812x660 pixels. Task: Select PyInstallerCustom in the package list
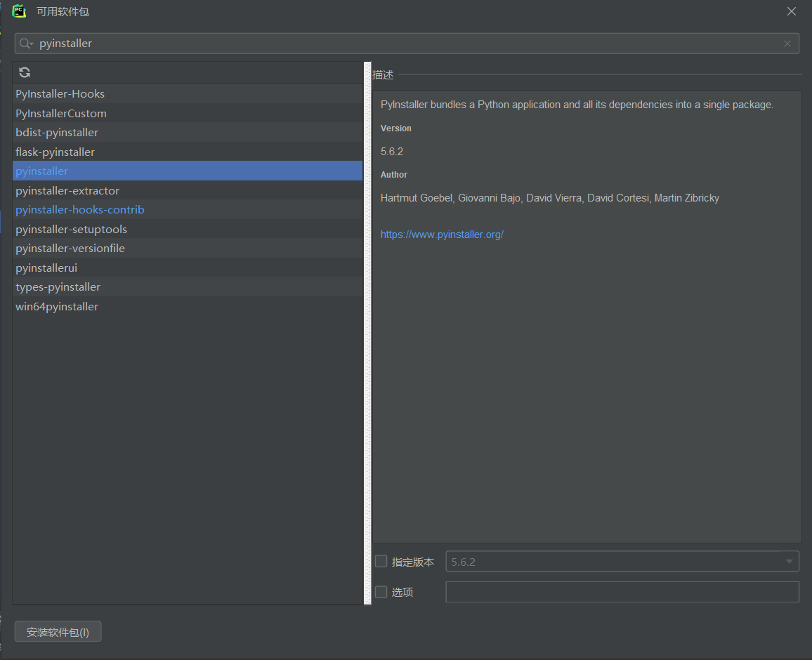(x=188, y=113)
